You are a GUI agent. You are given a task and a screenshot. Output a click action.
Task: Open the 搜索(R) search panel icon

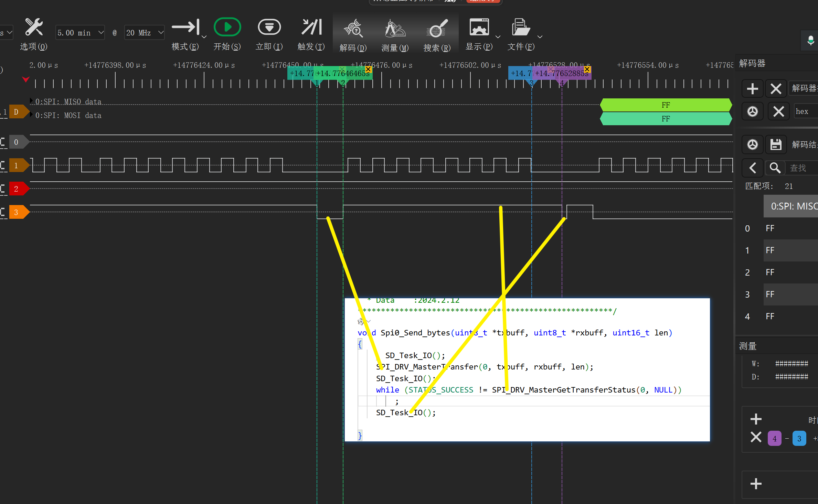click(437, 29)
